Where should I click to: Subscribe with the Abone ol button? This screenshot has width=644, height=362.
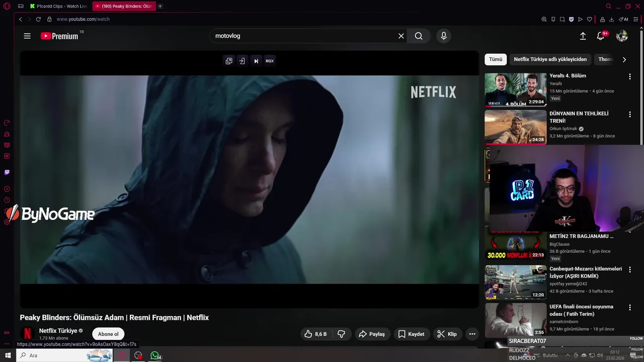(108, 334)
